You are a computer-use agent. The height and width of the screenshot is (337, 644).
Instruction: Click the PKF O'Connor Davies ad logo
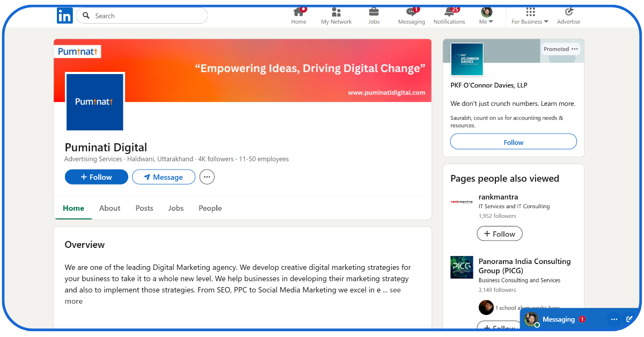467,59
